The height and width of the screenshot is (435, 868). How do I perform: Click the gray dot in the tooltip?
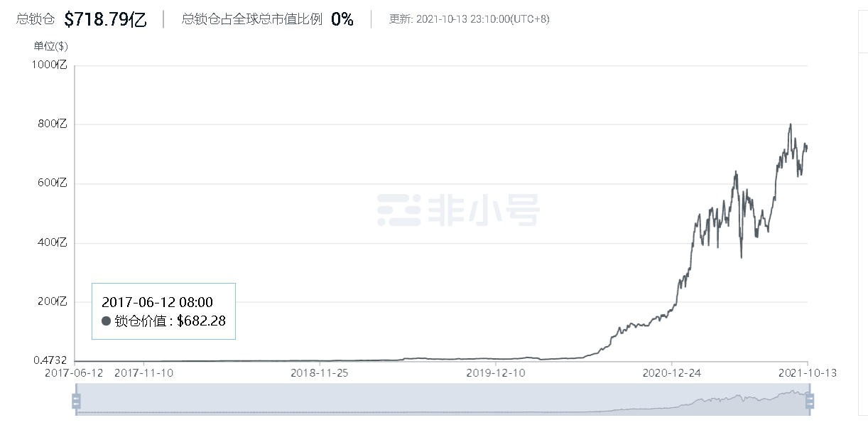tap(107, 321)
